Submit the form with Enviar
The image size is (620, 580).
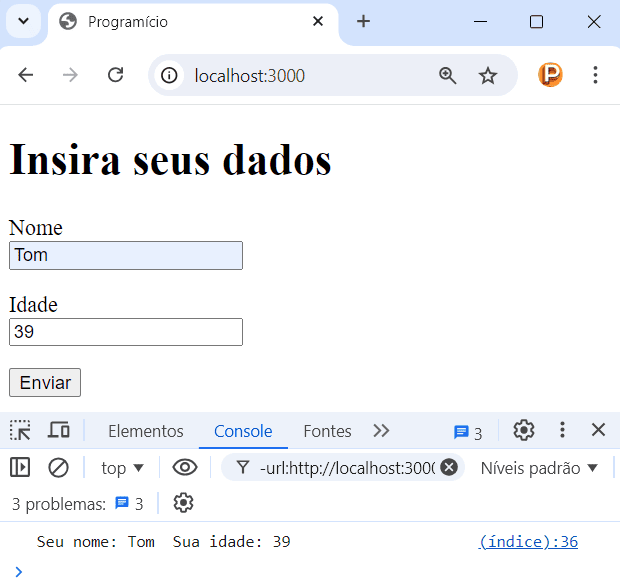tap(45, 383)
